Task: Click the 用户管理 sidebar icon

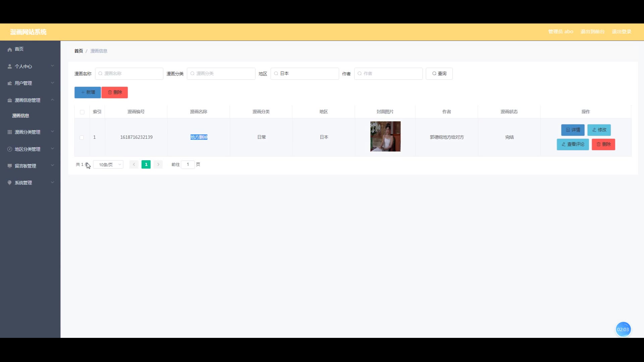Action: coord(10,83)
